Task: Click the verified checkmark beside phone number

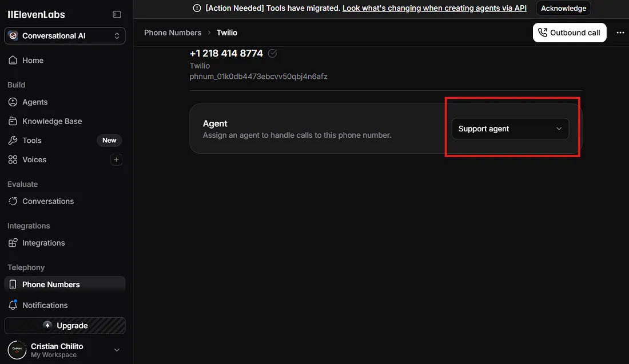Action: click(x=272, y=53)
